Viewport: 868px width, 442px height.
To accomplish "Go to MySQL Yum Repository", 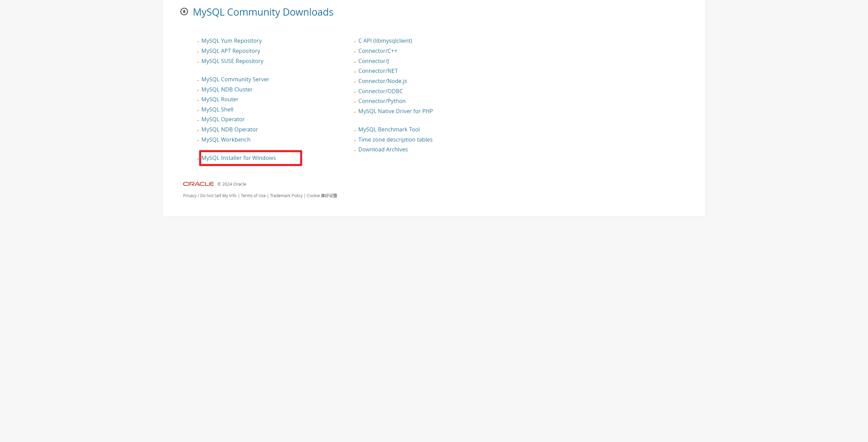I will click(231, 41).
